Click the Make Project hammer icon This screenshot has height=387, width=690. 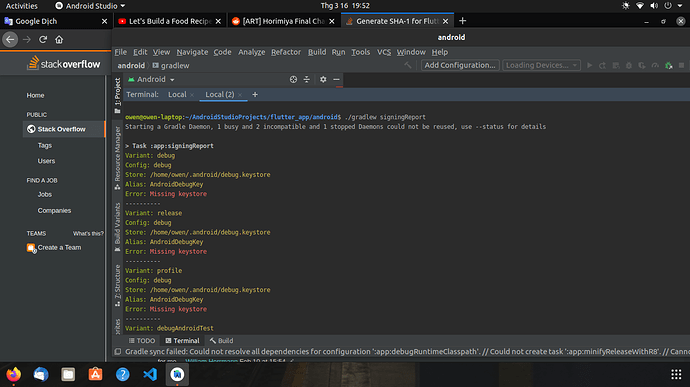(408, 65)
